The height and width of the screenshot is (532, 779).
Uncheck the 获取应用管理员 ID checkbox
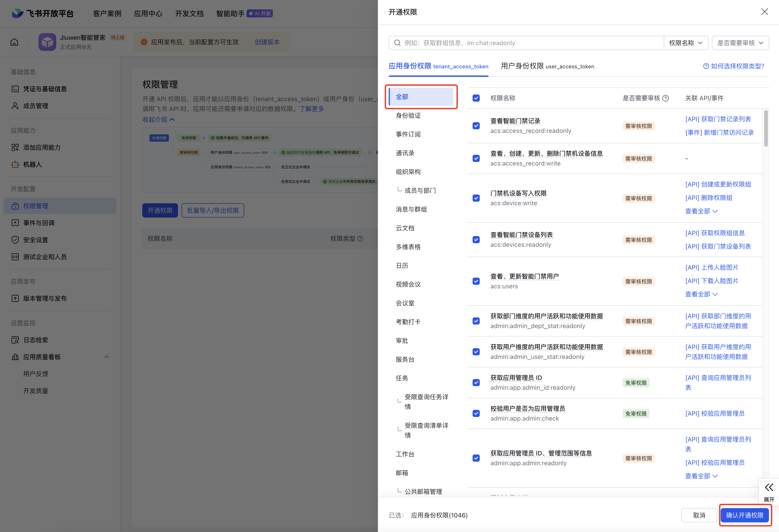point(476,383)
